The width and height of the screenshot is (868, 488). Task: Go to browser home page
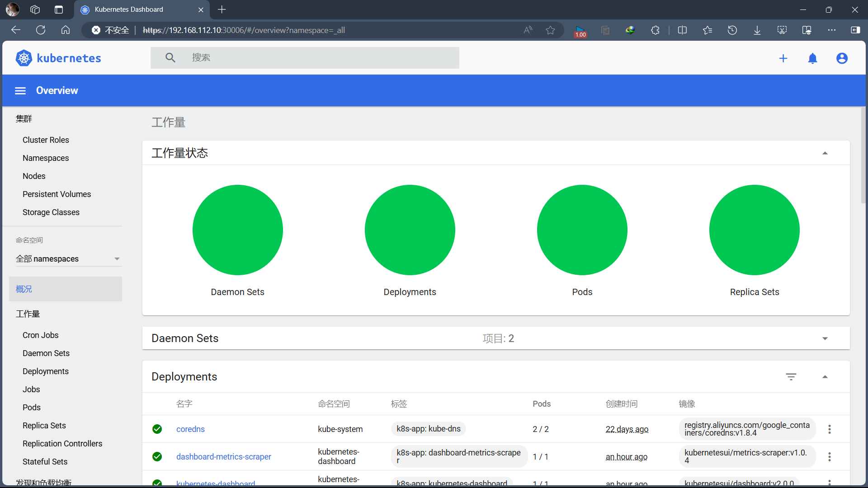coord(66,30)
